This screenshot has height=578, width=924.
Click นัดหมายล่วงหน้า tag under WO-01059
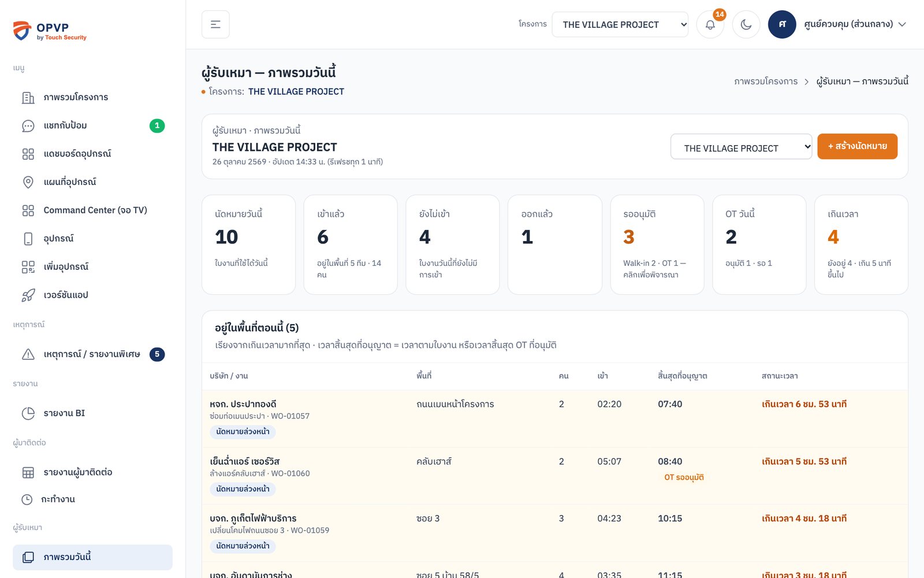(x=243, y=546)
